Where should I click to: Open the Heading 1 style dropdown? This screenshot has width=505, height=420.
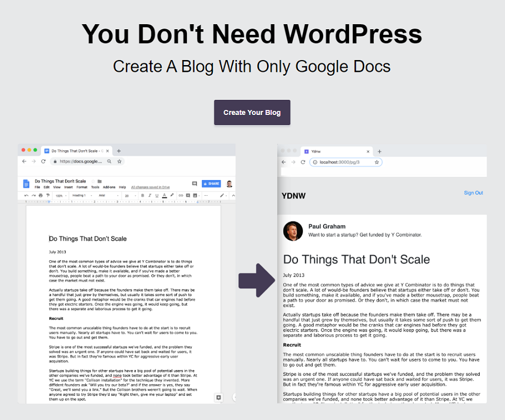(82, 195)
